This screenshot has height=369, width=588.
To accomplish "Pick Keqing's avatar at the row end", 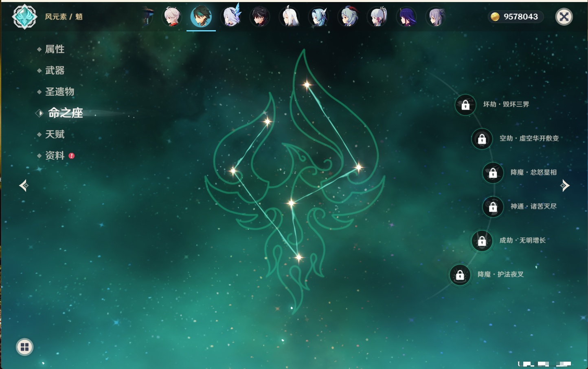I will pos(436,17).
